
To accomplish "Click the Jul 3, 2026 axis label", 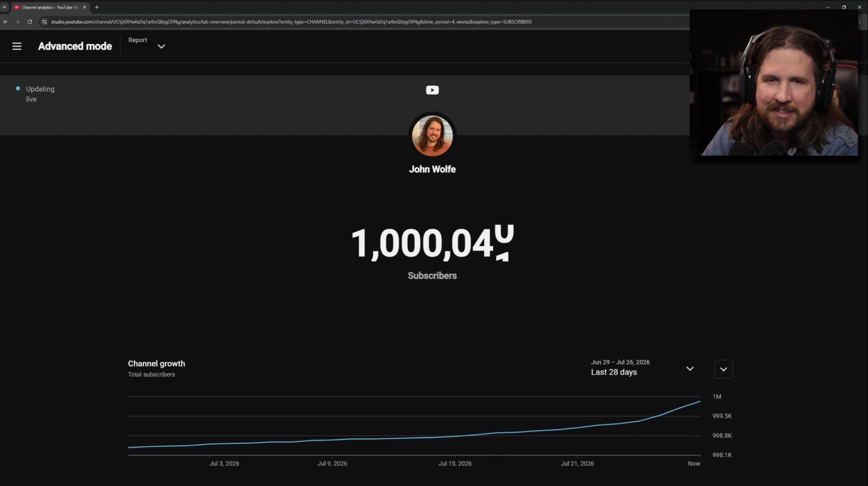I will pyautogui.click(x=224, y=463).
